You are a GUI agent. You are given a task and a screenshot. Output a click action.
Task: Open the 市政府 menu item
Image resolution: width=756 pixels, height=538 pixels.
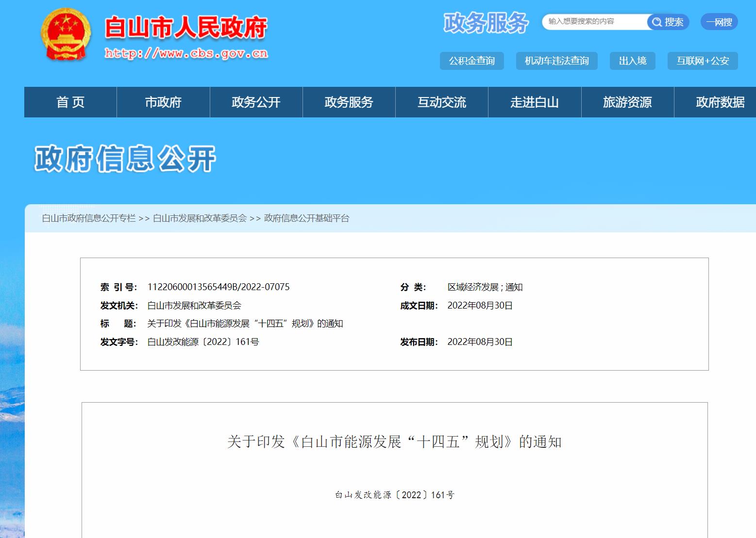pos(163,102)
